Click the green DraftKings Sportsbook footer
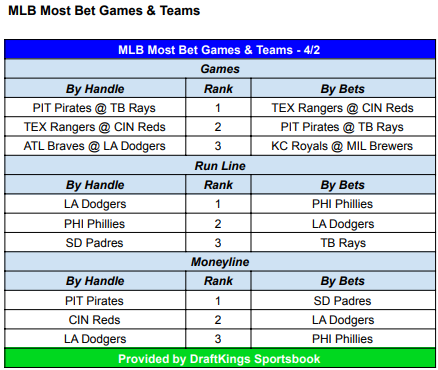The width and height of the screenshot is (438, 370). click(220, 359)
